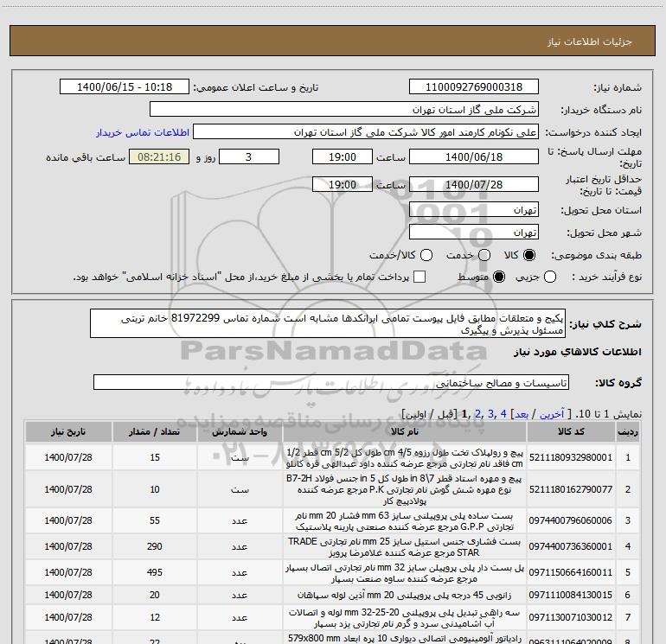Open the بعد next page link

522,414
